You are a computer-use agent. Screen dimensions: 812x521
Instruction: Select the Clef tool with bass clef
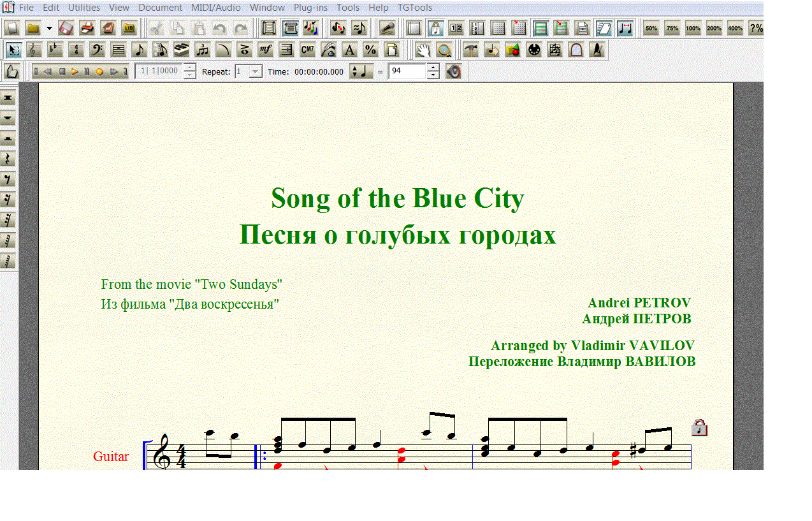coord(98,50)
